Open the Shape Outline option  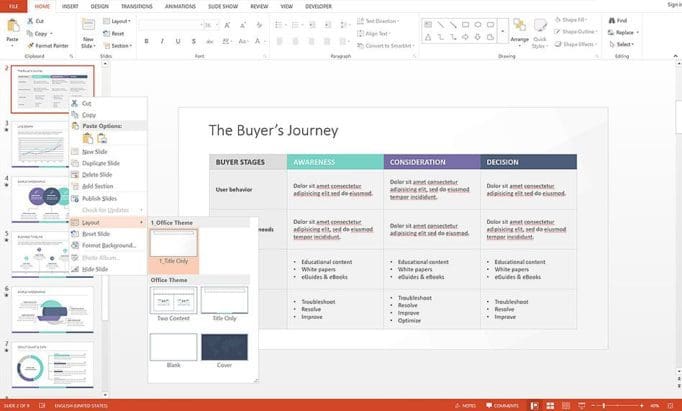[x=575, y=32]
